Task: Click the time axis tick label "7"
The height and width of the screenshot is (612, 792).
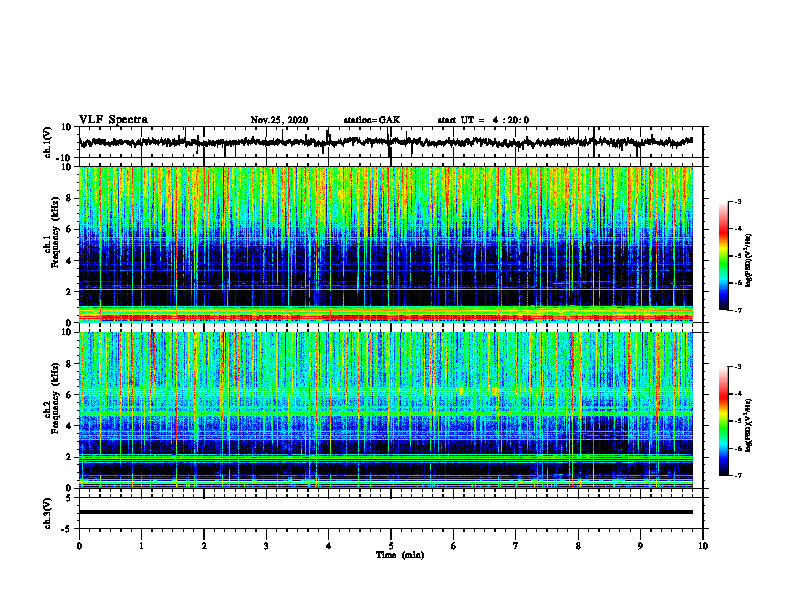Action: (x=515, y=546)
